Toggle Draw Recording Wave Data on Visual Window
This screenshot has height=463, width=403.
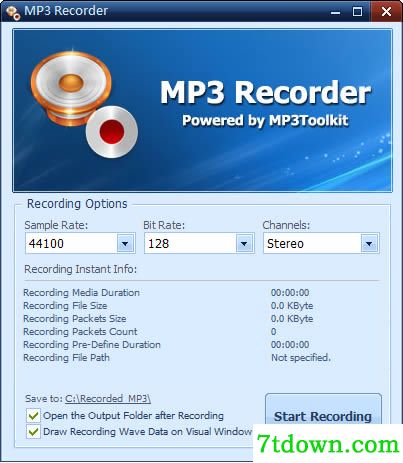[33, 432]
